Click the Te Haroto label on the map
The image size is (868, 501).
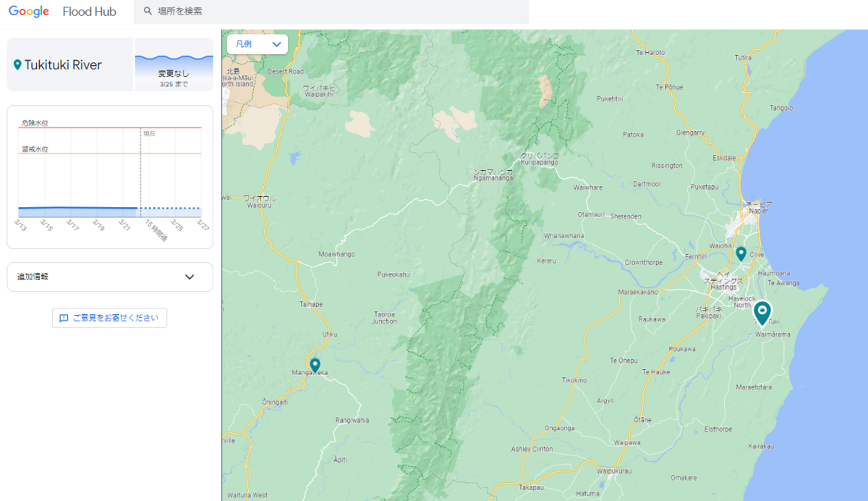(x=650, y=52)
